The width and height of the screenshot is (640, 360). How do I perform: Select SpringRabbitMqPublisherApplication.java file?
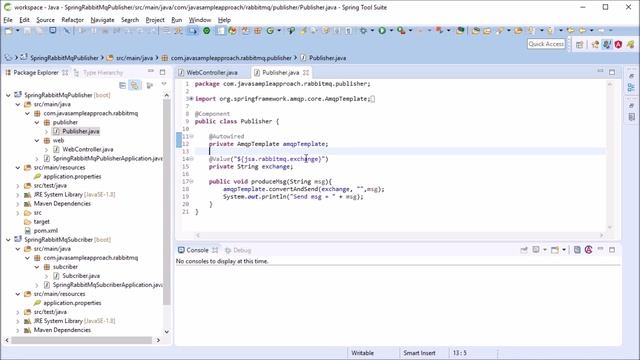(107, 158)
